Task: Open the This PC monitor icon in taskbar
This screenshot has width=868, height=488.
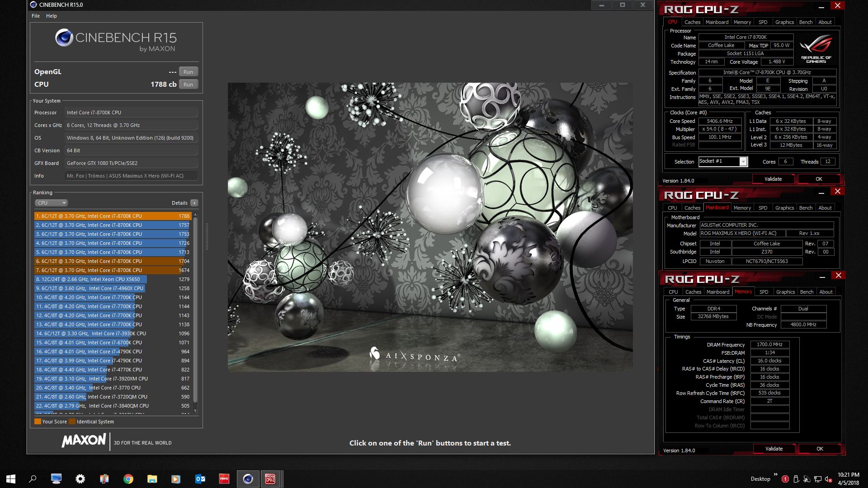Action: coord(56,479)
